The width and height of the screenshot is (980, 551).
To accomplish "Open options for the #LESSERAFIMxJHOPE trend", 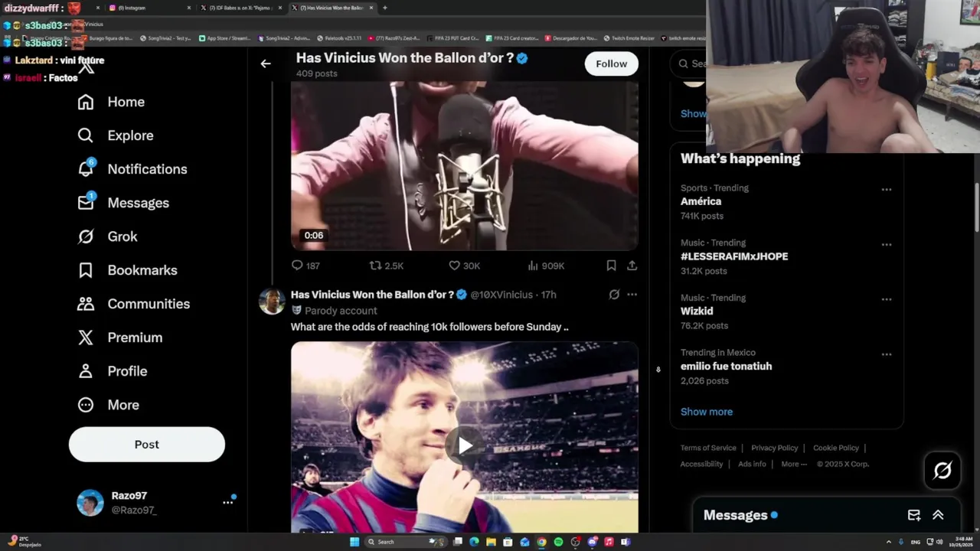I will coord(886,244).
